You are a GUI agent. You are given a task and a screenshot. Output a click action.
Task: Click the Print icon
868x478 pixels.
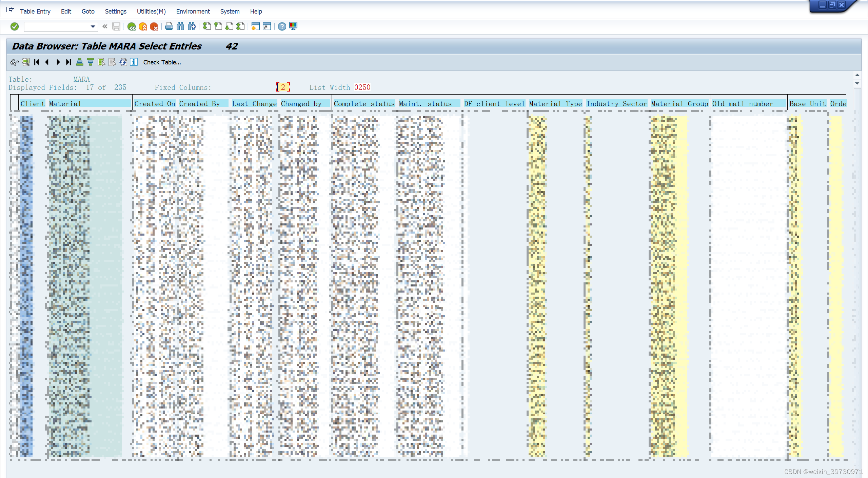click(x=169, y=26)
